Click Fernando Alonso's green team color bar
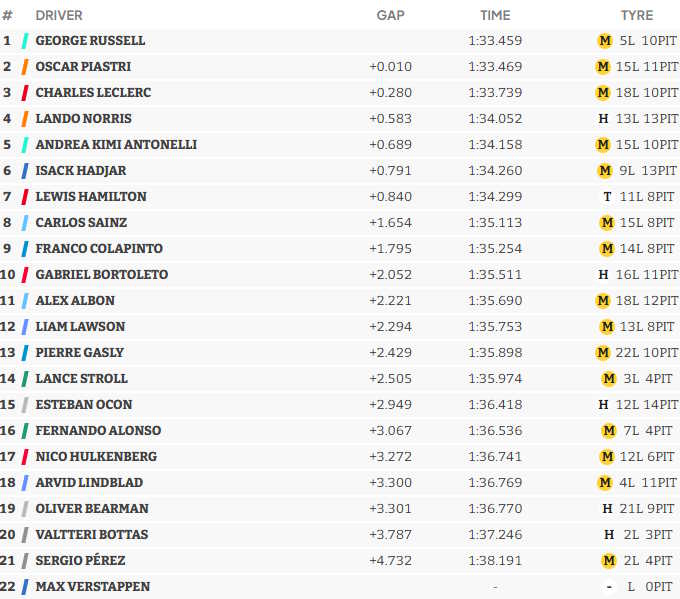680x599 pixels. pos(25,431)
